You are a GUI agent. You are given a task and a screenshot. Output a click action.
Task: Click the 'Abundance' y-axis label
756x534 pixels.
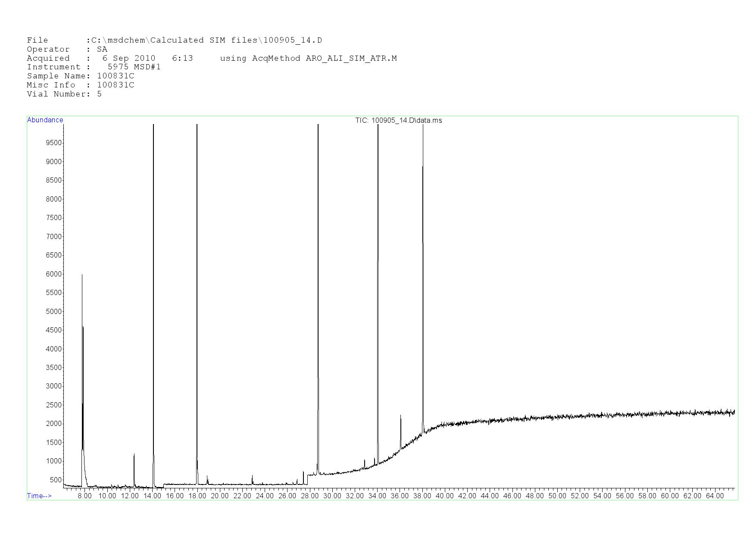point(45,120)
